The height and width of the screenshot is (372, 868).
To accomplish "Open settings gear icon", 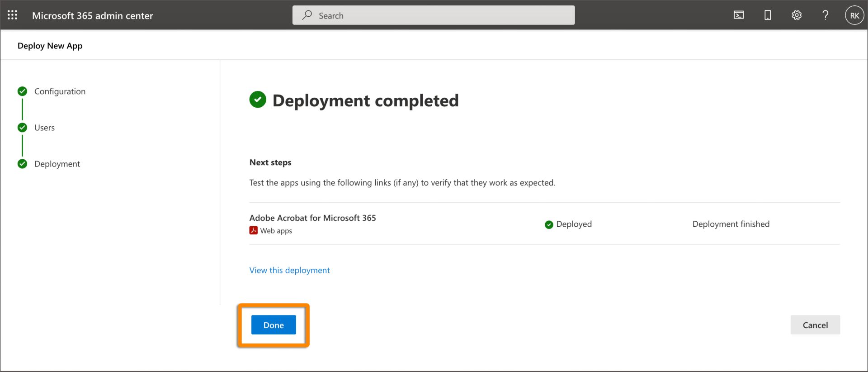I will coord(797,15).
